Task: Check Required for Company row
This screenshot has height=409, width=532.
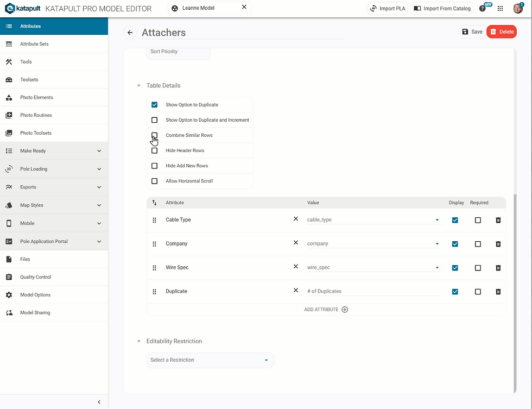Action: pos(478,244)
